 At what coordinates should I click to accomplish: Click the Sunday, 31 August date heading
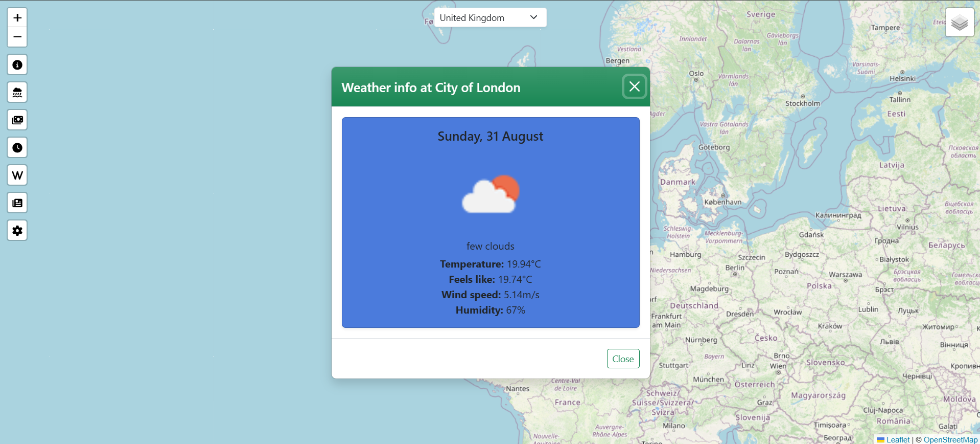(x=491, y=137)
